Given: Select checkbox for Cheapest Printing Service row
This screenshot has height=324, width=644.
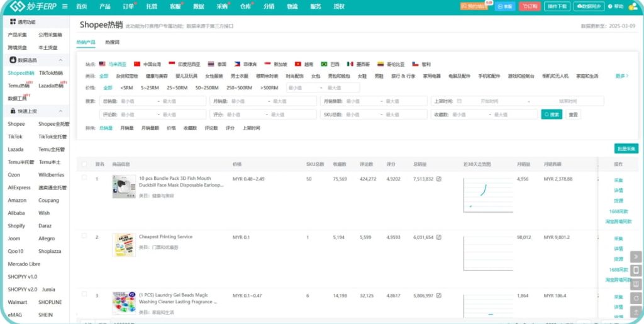Looking at the screenshot, I should tap(84, 237).
